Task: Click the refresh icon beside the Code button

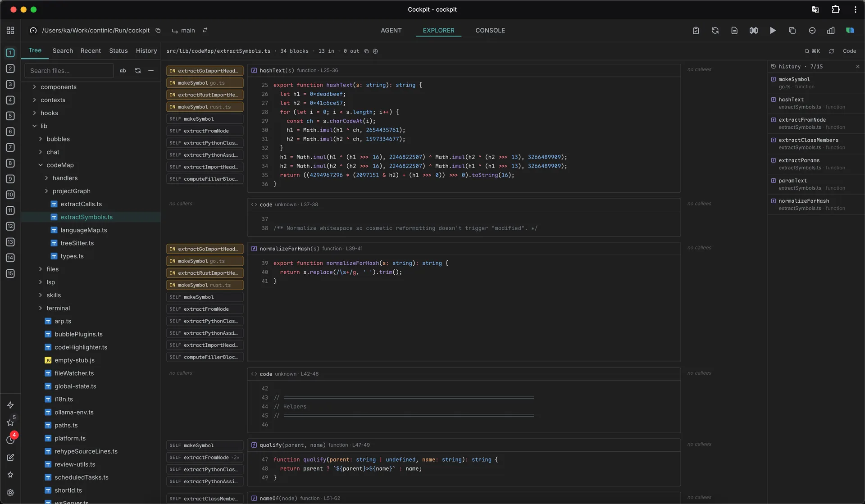Action: pos(832,51)
